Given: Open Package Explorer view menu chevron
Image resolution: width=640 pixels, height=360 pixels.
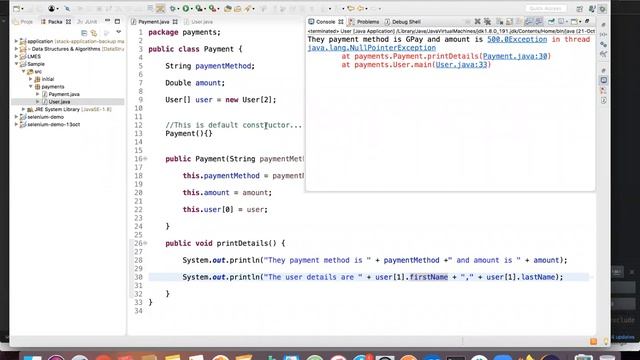Looking at the screenshot, I should [119, 32].
